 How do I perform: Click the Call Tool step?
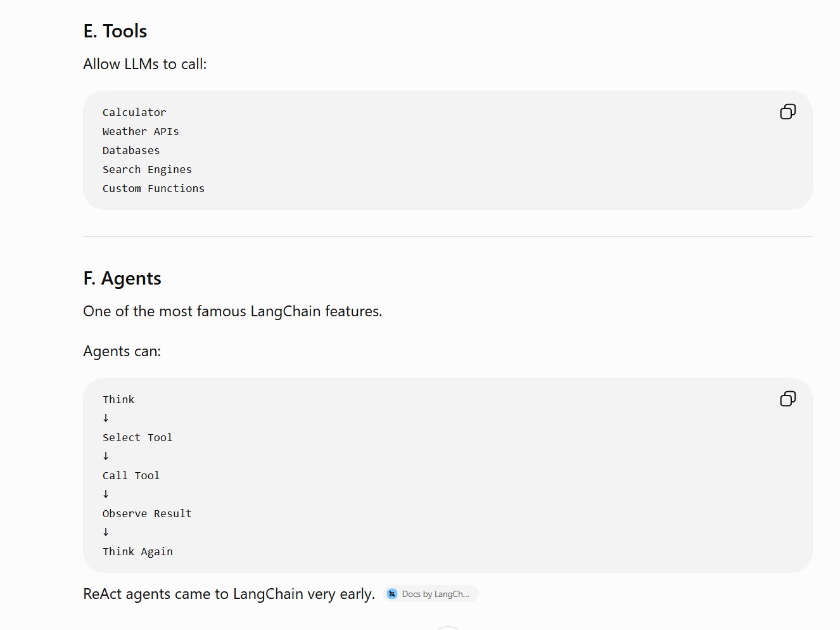(131, 475)
